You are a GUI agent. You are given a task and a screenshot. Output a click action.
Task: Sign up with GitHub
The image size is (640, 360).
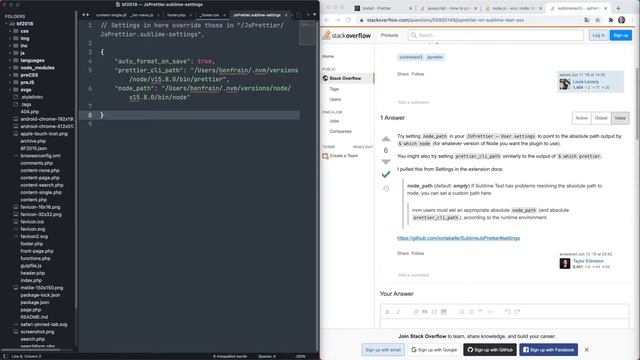click(x=490, y=350)
